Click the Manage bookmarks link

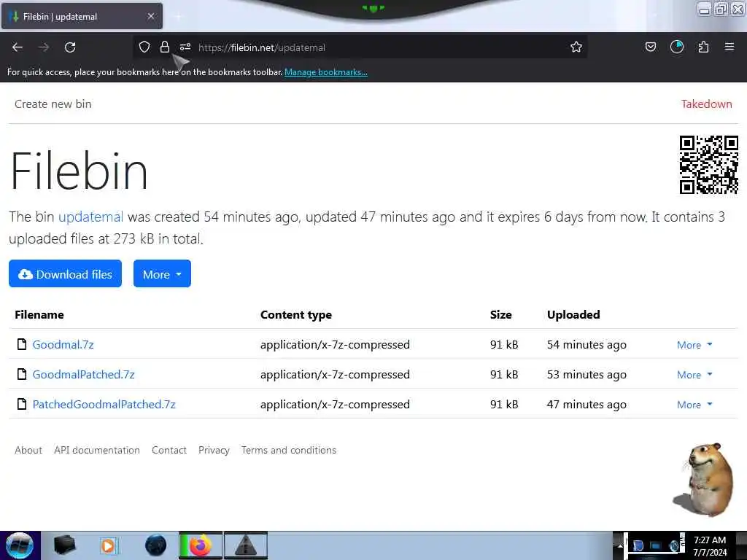[x=326, y=72]
